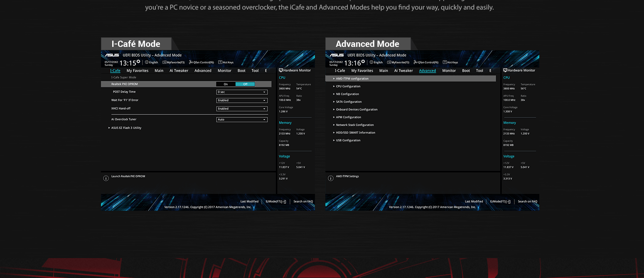Open the Ai Overclock Tuner dropdown
The image size is (644, 278).
(242, 119)
